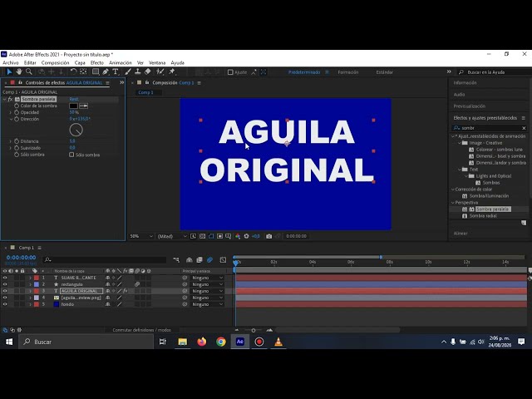This screenshot has width=532, height=399.
Task: Select the Puppet Pin tool
Action: 172,71
